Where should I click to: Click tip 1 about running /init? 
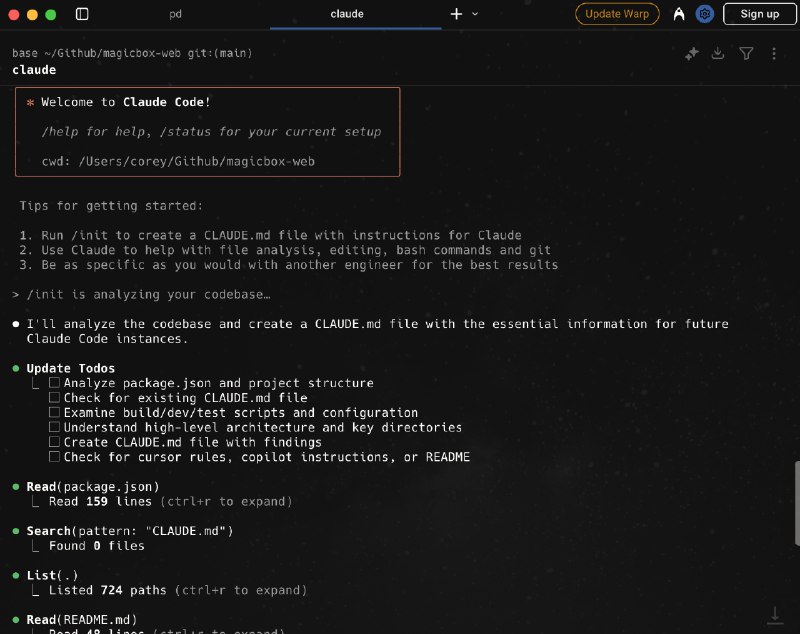coord(270,235)
